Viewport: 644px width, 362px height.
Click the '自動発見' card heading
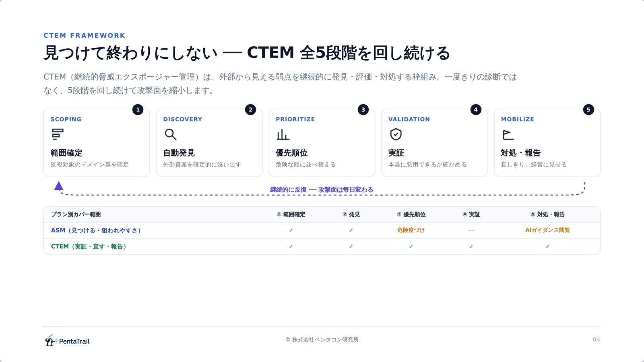pos(179,153)
